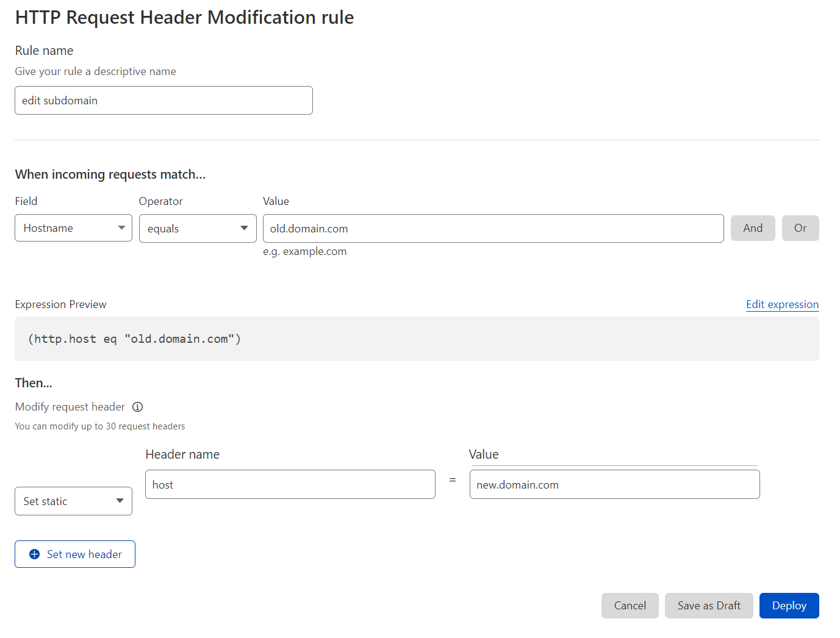This screenshot has height=638, width=840.
Task: Click the Hostname dropdown arrow
Action: 121,228
